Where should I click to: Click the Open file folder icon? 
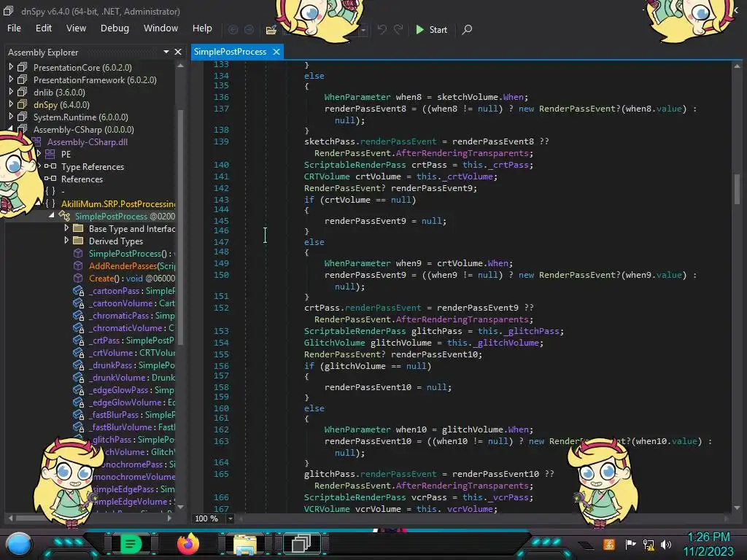(x=271, y=30)
